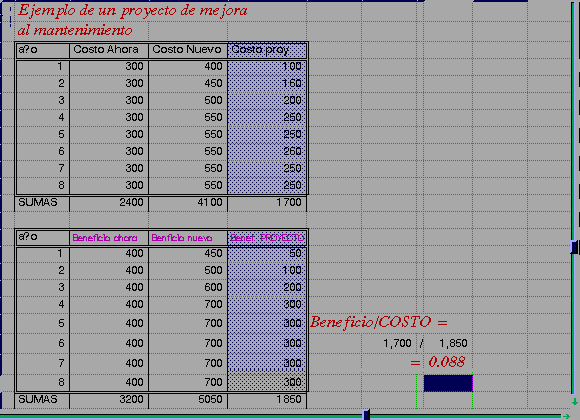Click the horizontal scrollbar right arrow

(x=566, y=416)
